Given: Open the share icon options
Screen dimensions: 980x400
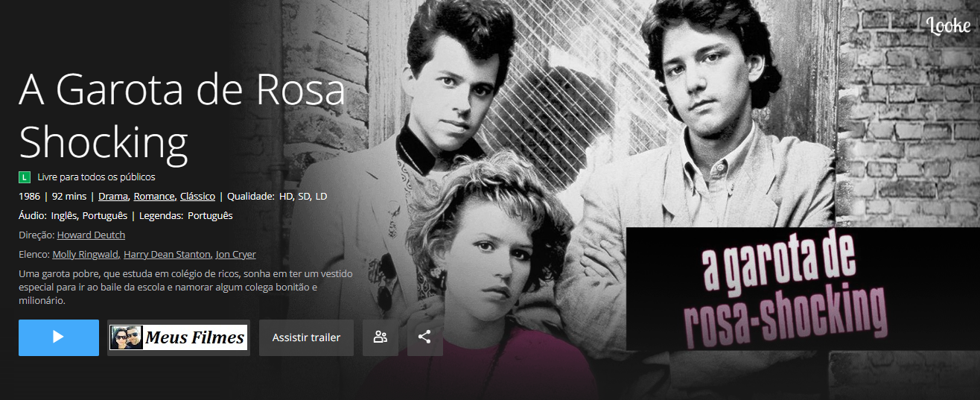Looking at the screenshot, I should [x=424, y=337].
